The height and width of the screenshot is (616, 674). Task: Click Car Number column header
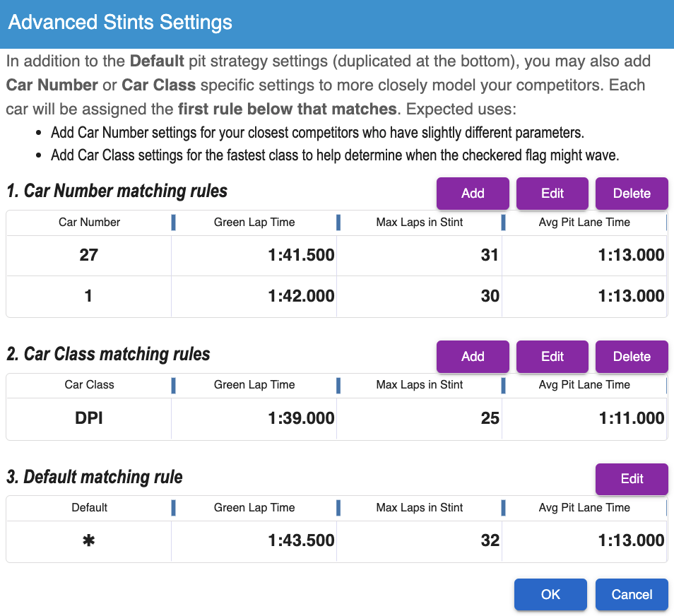[89, 223]
